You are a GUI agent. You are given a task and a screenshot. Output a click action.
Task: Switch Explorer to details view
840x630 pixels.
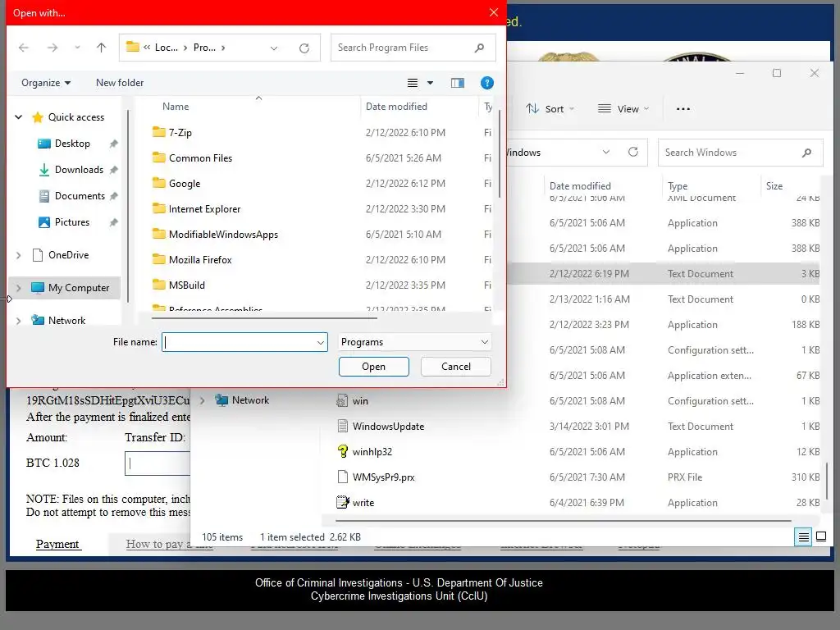[804, 536]
